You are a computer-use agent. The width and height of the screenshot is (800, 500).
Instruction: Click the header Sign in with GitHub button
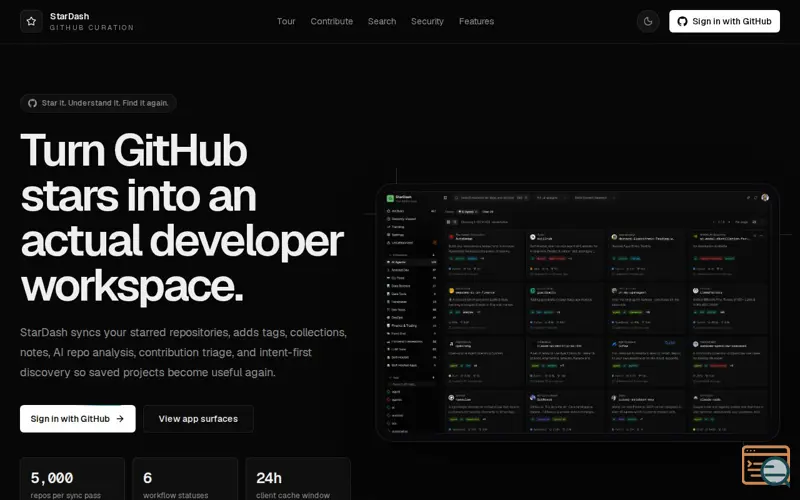coord(724,21)
